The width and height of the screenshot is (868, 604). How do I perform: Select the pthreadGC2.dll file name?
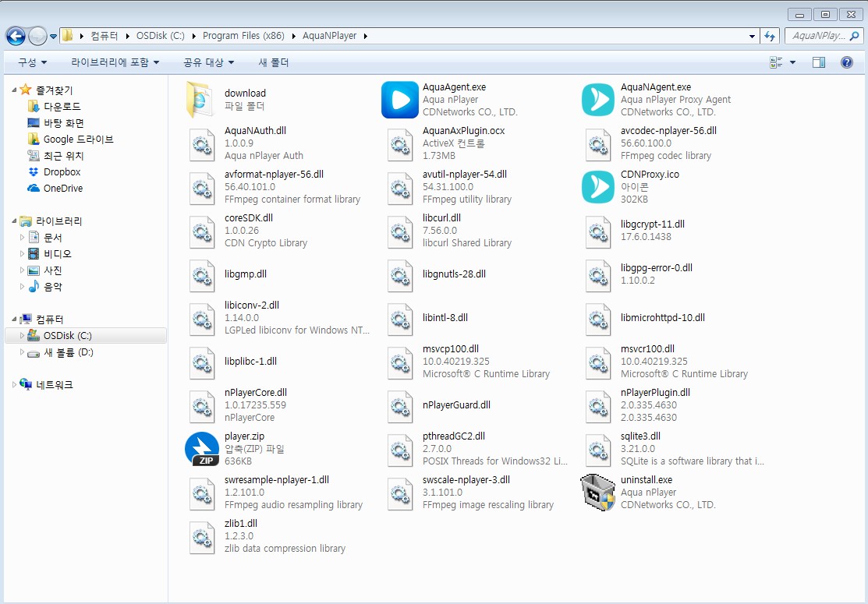click(453, 436)
